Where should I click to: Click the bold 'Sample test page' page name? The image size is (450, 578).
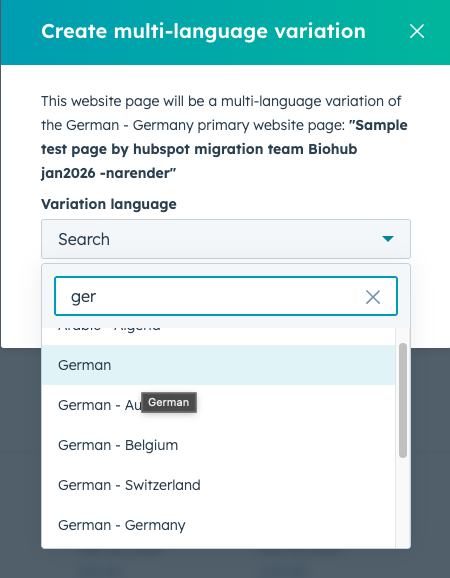[224, 149]
